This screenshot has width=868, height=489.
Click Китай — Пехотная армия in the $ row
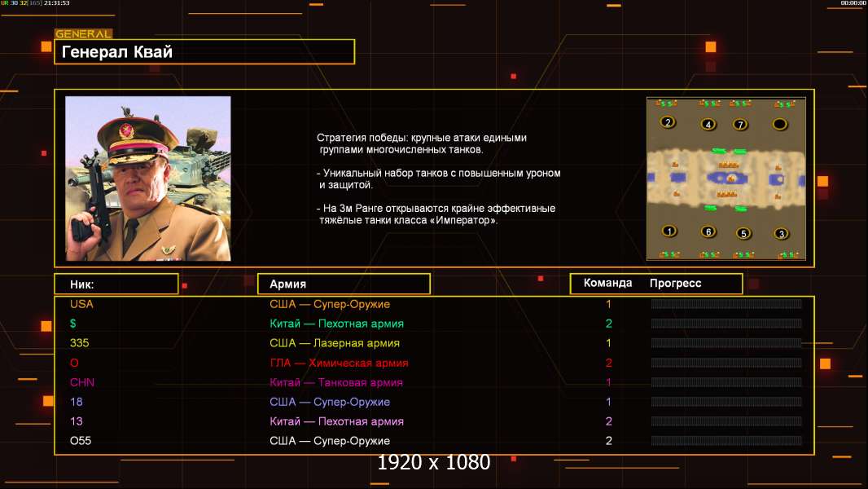point(336,324)
